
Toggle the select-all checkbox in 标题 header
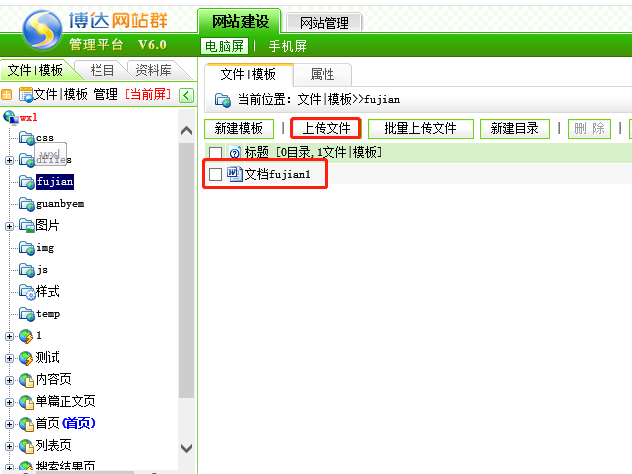click(215, 153)
